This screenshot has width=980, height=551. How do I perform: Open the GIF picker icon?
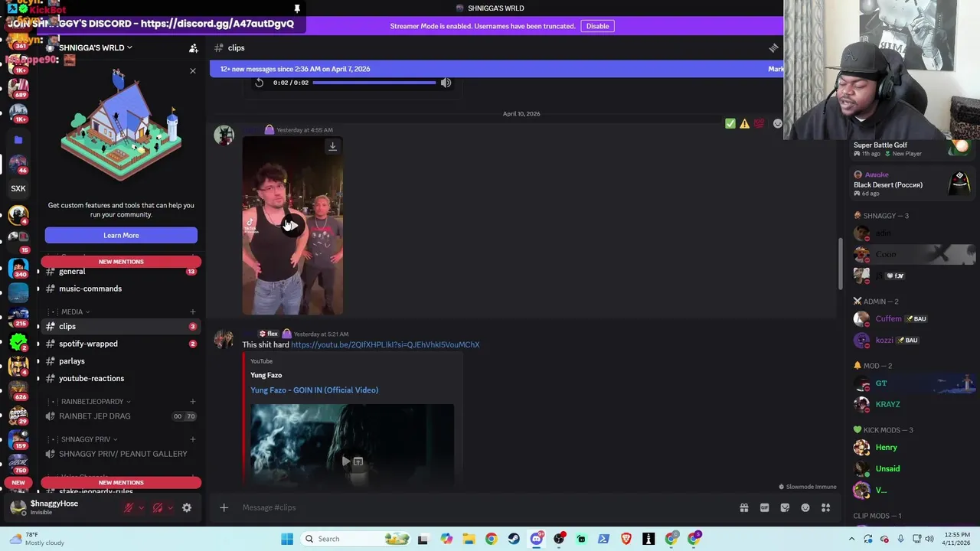(x=764, y=507)
